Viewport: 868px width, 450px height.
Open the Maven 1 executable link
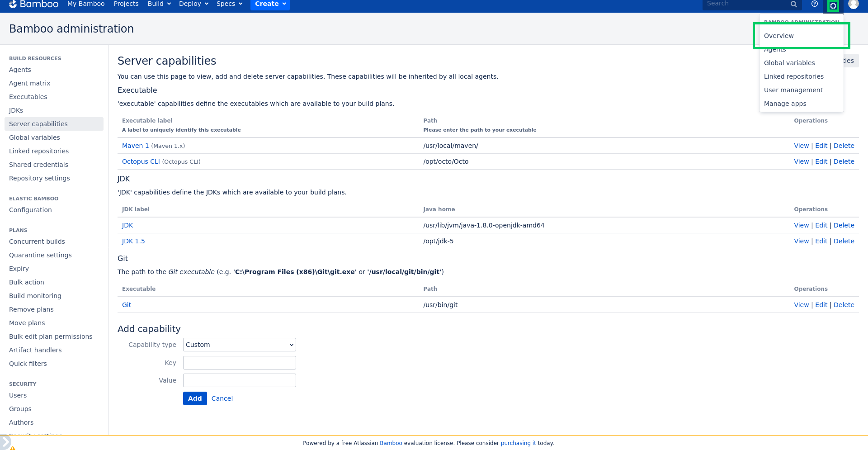(135, 146)
